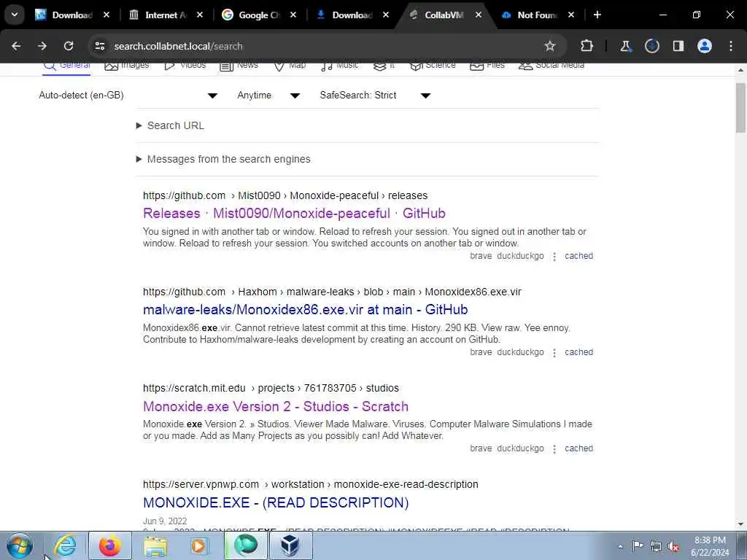
Task: Click the server.vpnwp.com workstation result URL
Action: coord(310,484)
